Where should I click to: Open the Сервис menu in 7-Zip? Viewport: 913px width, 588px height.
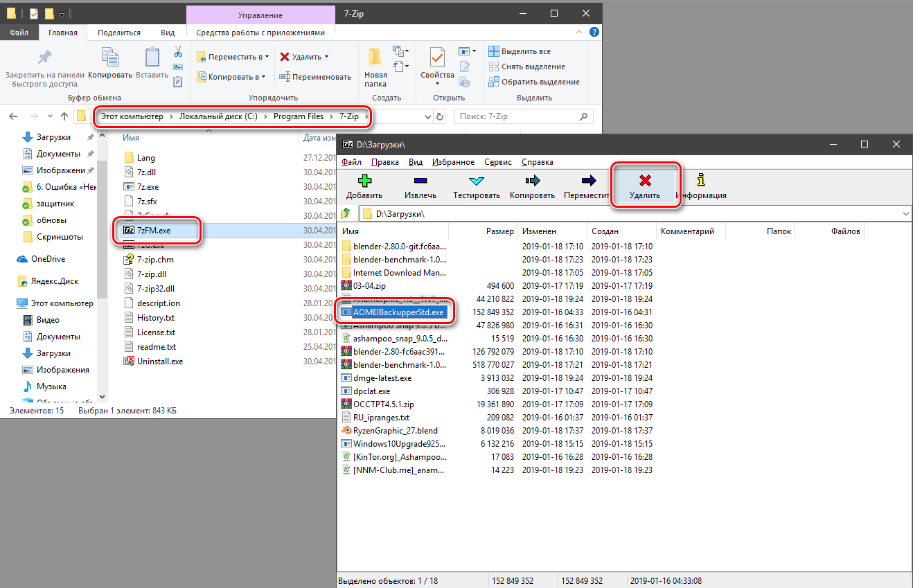click(x=498, y=162)
